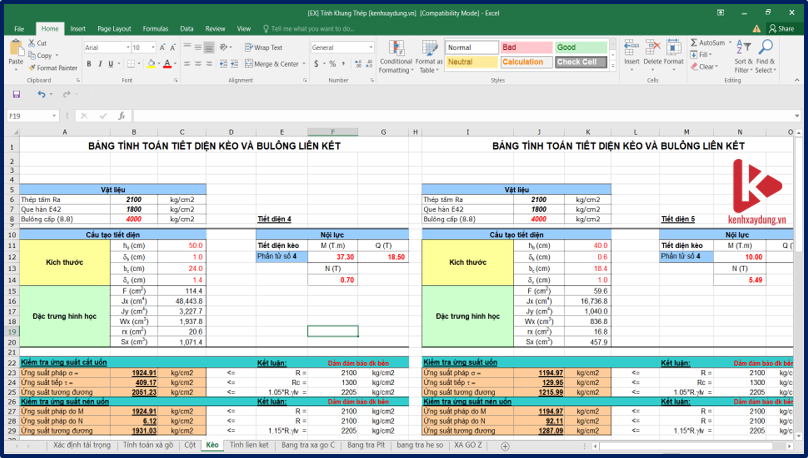Click the Save icon in quick access toolbar
Screen dimensions: 808x458
pyautogui.click(x=16, y=94)
